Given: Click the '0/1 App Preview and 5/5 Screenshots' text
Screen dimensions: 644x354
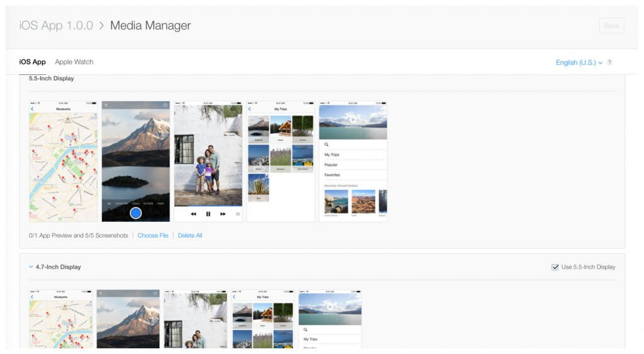Looking at the screenshot, I should point(79,235).
